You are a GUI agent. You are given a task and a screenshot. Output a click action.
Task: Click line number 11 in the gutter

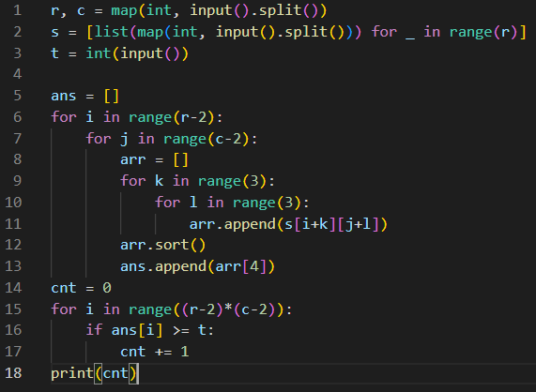coord(13,224)
